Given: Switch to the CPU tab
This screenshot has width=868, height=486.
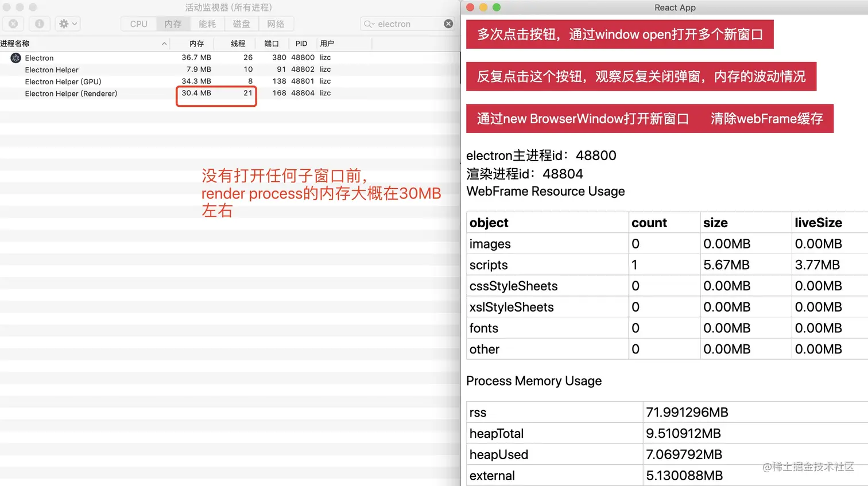Looking at the screenshot, I should point(138,24).
